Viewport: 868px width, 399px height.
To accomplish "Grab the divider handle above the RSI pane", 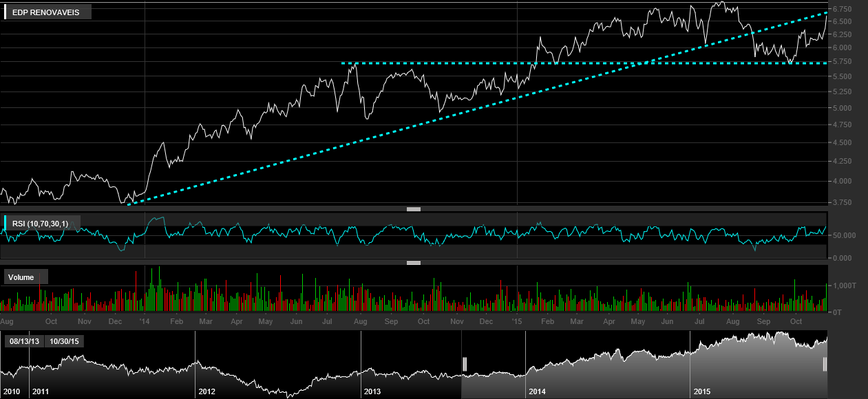I will (414, 208).
